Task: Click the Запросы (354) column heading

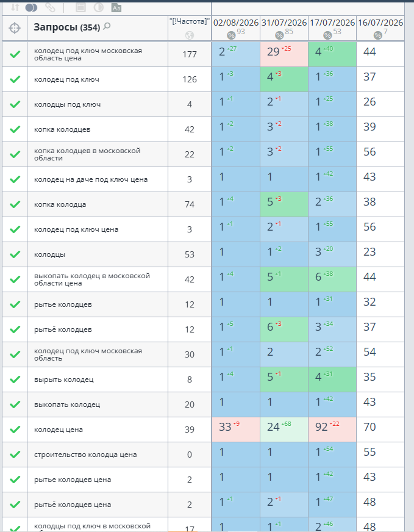Action: pos(67,27)
